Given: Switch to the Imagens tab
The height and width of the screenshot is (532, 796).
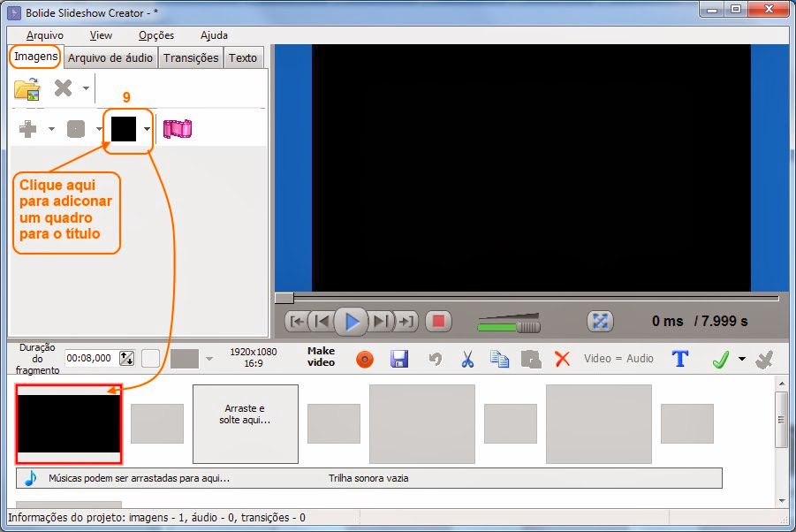Looking at the screenshot, I should 35,57.
